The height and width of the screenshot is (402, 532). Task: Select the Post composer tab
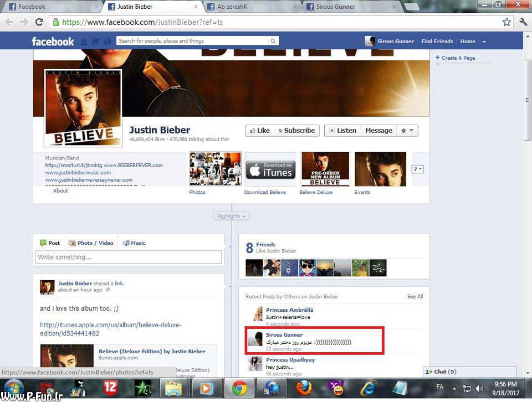point(50,243)
